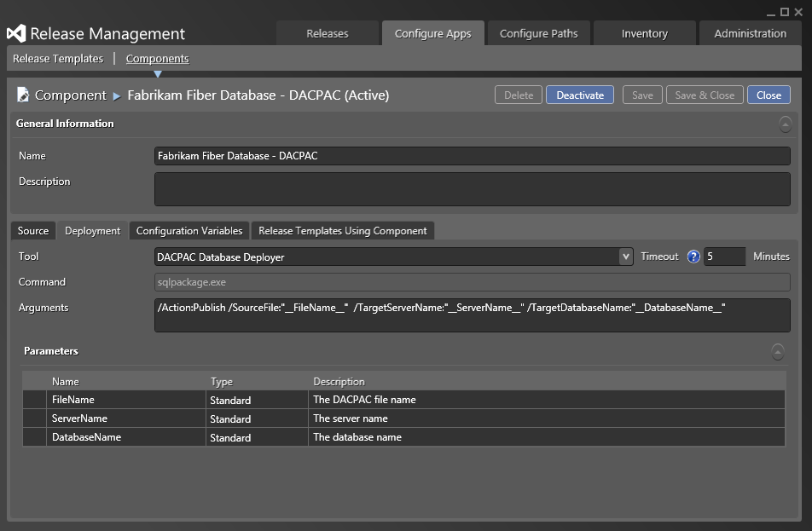Open the Configuration Variables tab
Image resolution: width=812 pixels, height=531 pixels.
click(189, 231)
